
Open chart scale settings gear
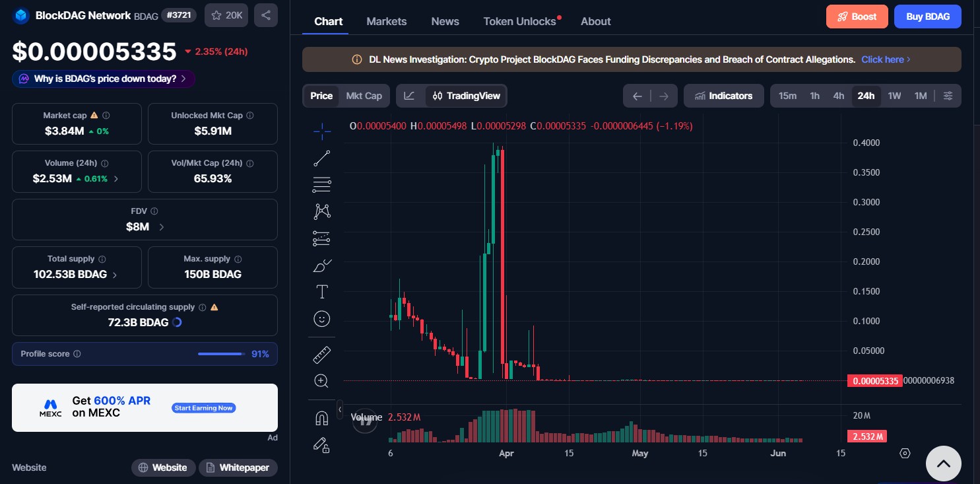point(905,453)
